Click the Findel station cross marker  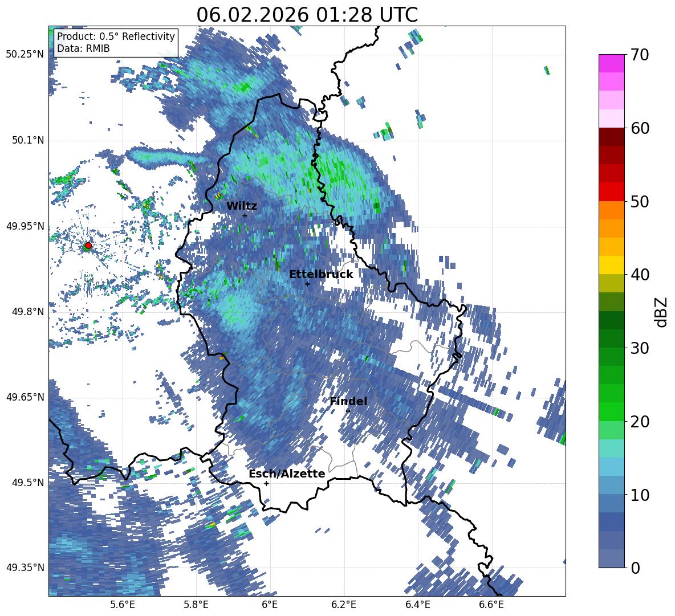click(348, 411)
